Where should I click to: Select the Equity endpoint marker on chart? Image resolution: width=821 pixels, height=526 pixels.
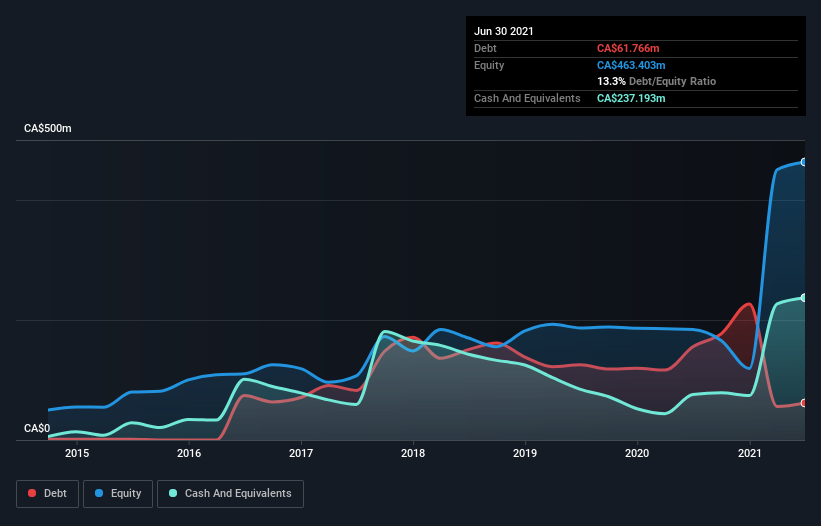point(804,162)
